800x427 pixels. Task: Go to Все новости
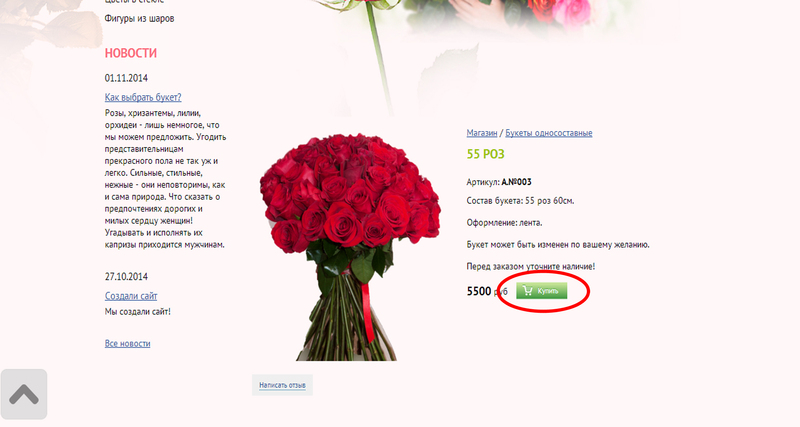pos(128,343)
